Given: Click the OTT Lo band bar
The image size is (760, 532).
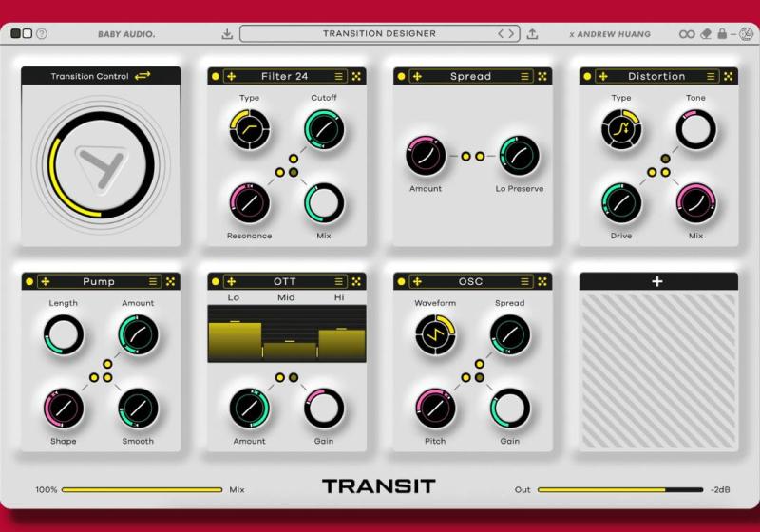Looking at the screenshot, I should (235, 341).
